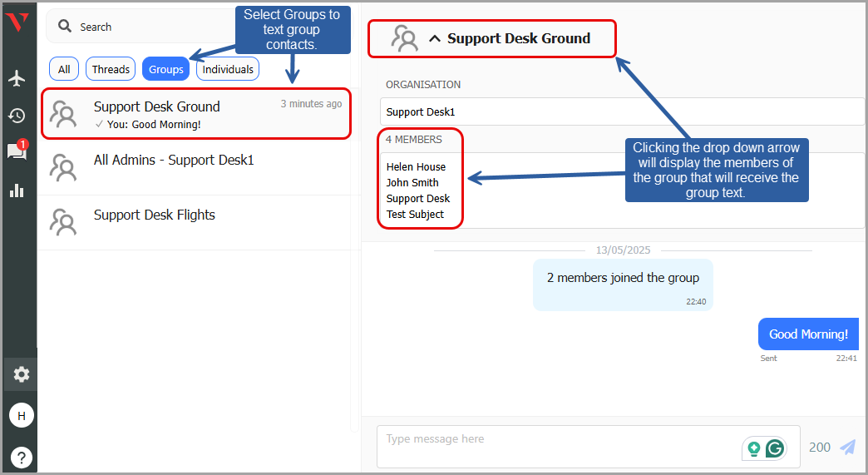Screen dimensions: 868x475
Task: Click the green lightbulb suggestion icon
Action: pyautogui.click(x=754, y=448)
